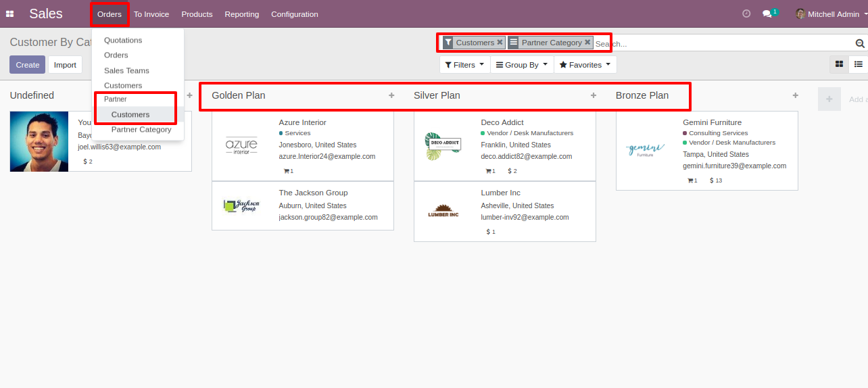Open the Filters dropdown
Screen dimensions: 868x388
[x=464, y=65]
